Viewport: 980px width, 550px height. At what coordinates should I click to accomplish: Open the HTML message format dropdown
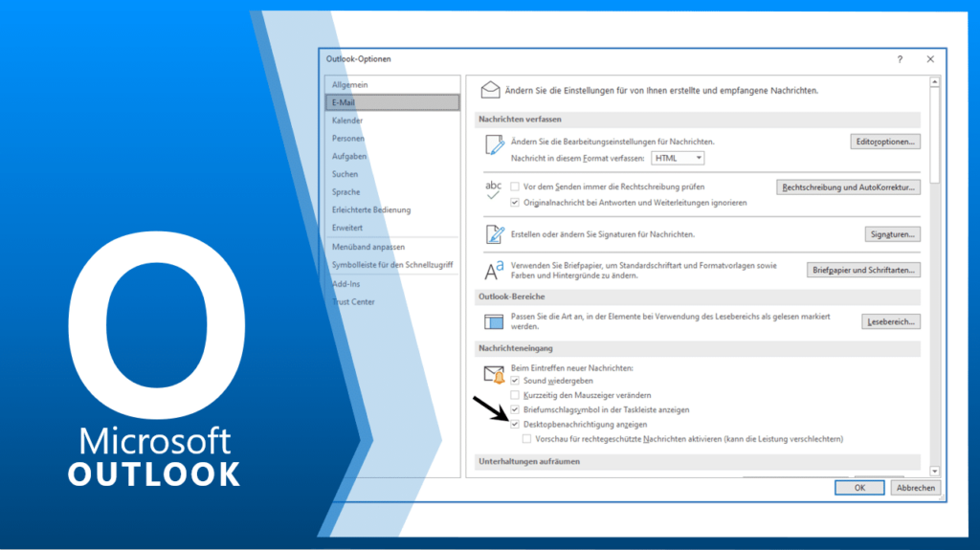[678, 158]
